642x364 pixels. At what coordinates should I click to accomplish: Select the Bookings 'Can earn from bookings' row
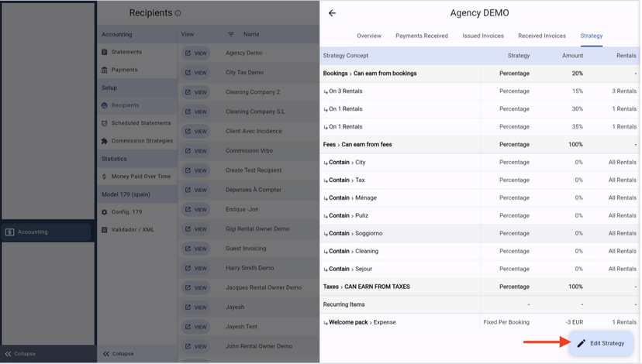370,74
